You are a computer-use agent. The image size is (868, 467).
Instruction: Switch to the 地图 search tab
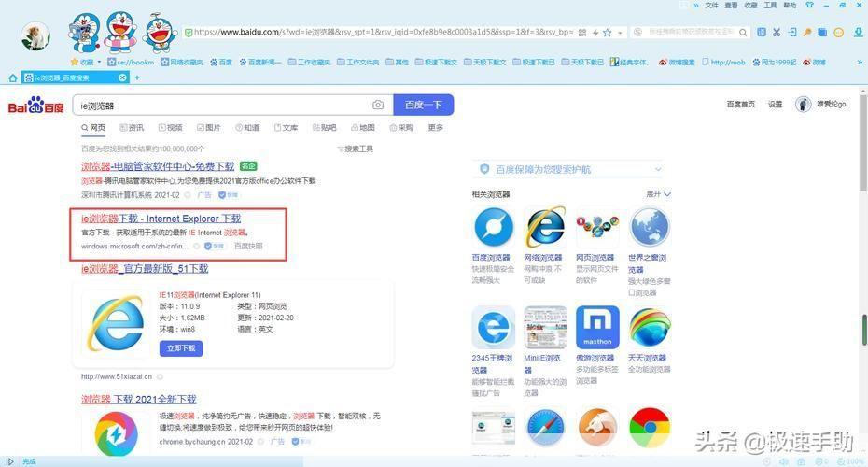(x=363, y=127)
